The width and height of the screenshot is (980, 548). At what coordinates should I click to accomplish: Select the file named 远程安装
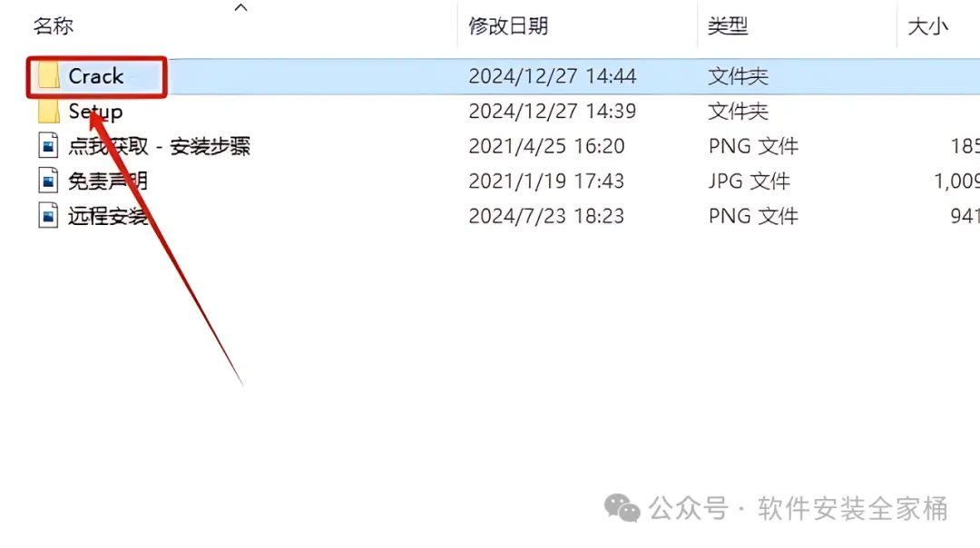coord(107,216)
